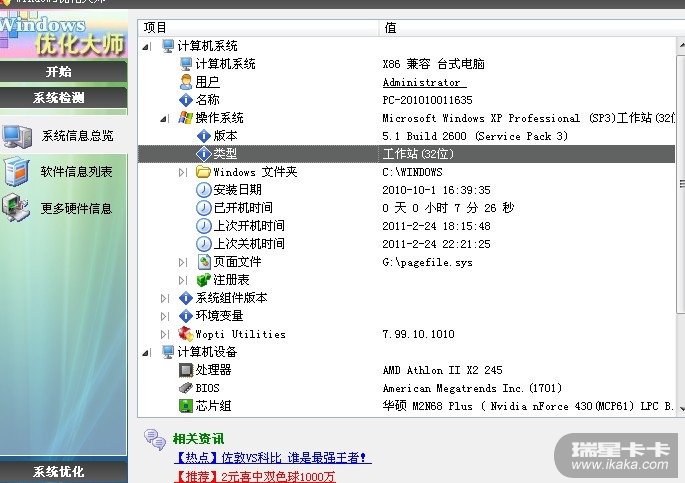Select the value X86 兼容 台式电脑
The image size is (685, 483).
(x=433, y=64)
